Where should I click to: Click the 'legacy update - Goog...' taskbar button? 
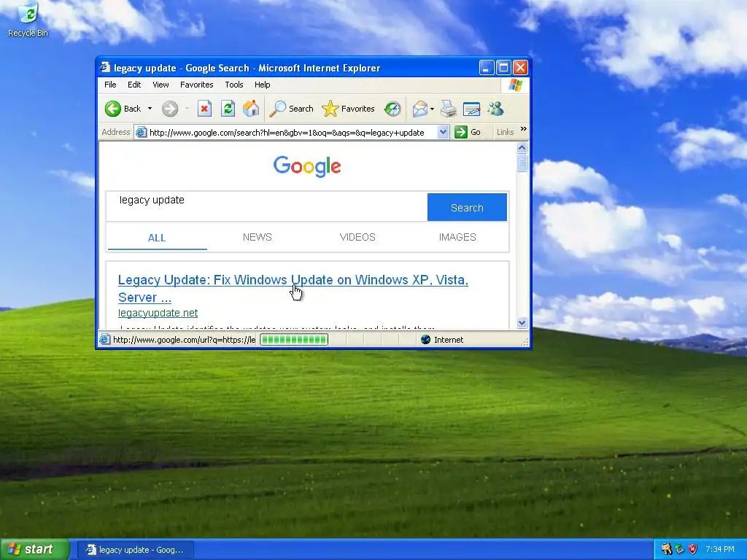click(x=135, y=550)
